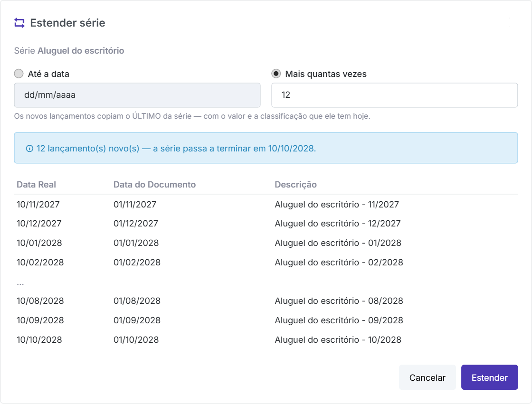Click the 10/10/2028 Data Real cell
Image resolution: width=532 pixels, height=404 pixels.
(x=39, y=339)
